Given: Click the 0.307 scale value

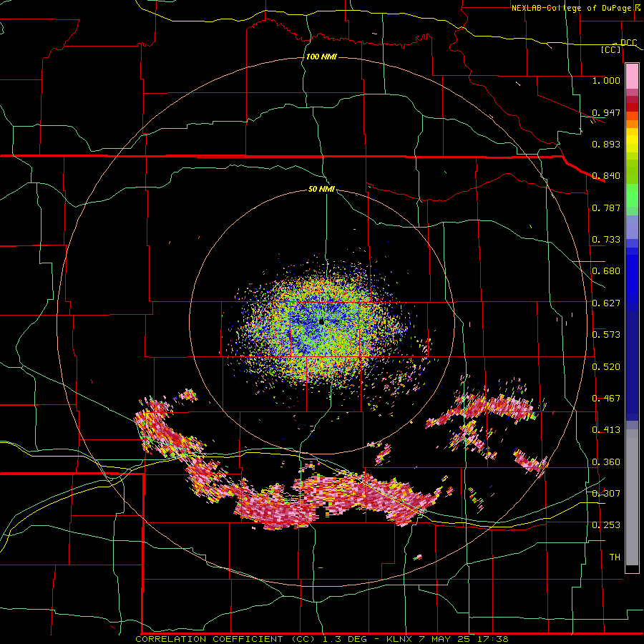Looking at the screenshot, I should click(606, 494).
